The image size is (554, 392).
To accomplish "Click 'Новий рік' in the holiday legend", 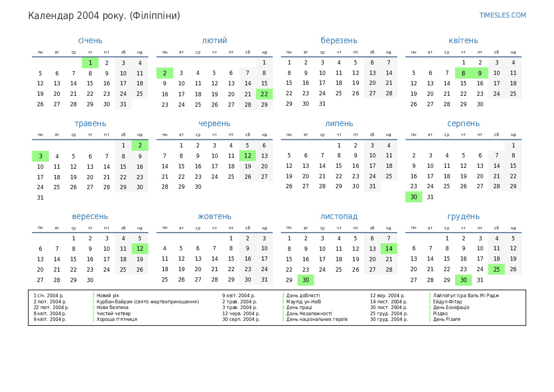I will click(x=108, y=295).
